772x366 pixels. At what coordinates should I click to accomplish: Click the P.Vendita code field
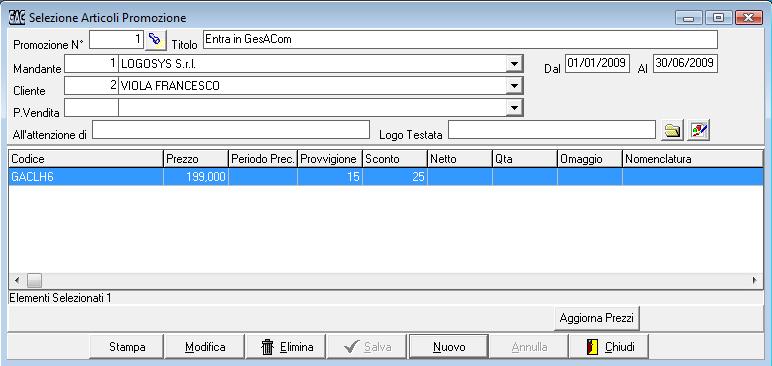click(92, 107)
